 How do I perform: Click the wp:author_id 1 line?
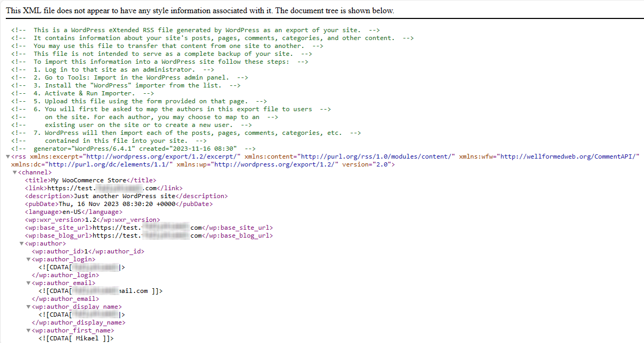point(87,251)
